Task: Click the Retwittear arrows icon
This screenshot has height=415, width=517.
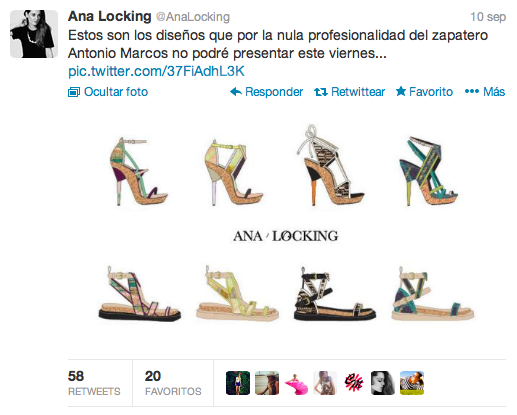Action: [321, 92]
